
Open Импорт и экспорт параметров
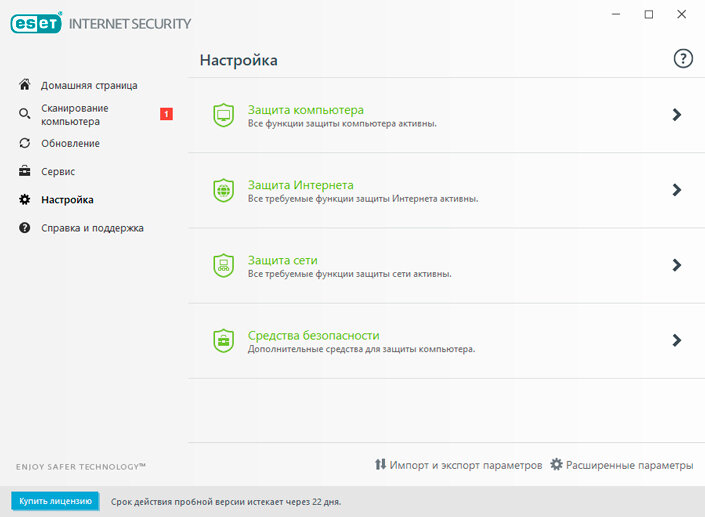click(x=466, y=465)
